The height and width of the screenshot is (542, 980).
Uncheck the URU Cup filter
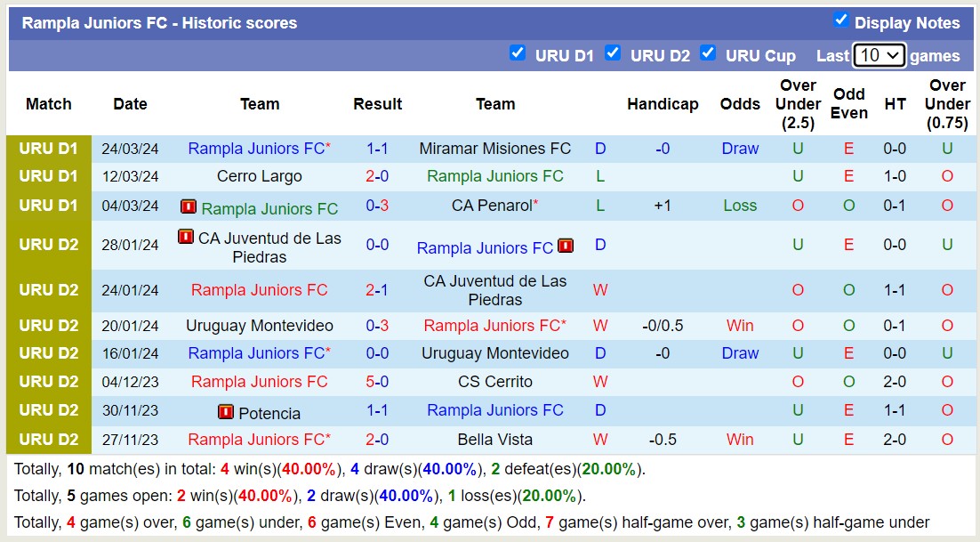709,53
